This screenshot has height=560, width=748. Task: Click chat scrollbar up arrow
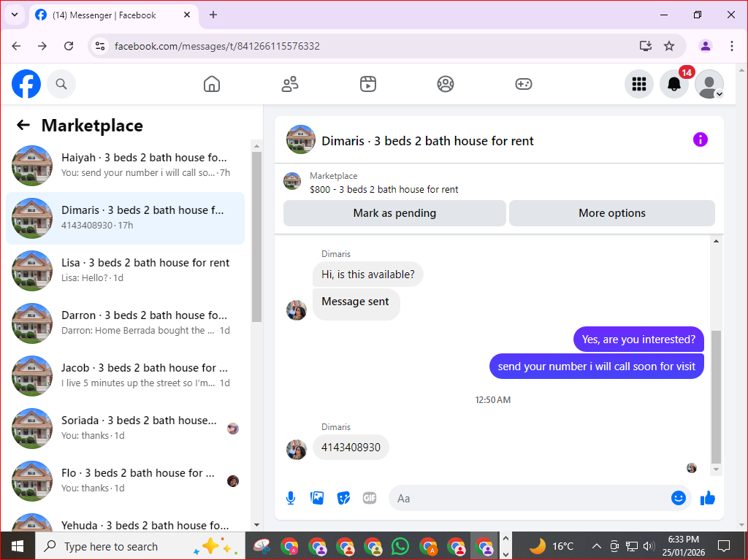(716, 242)
